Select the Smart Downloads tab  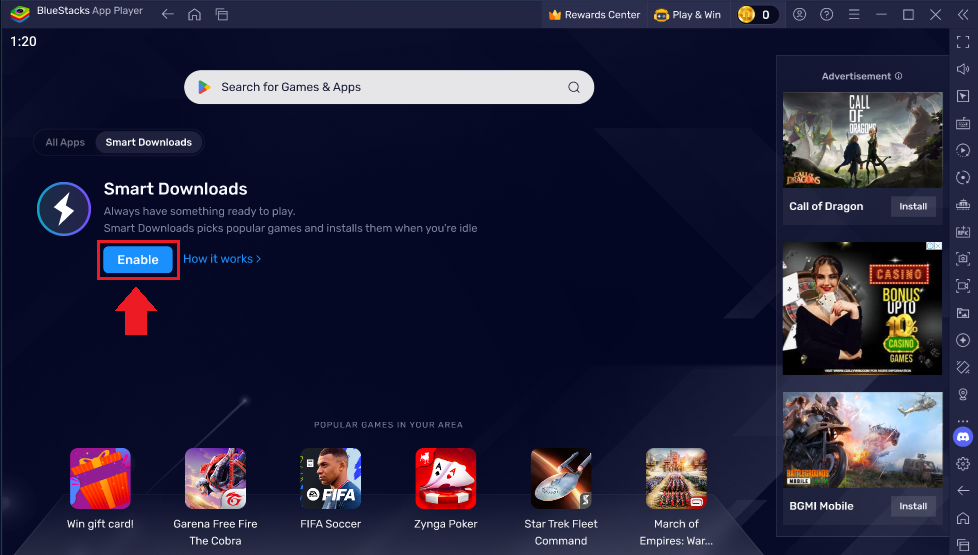click(x=148, y=142)
